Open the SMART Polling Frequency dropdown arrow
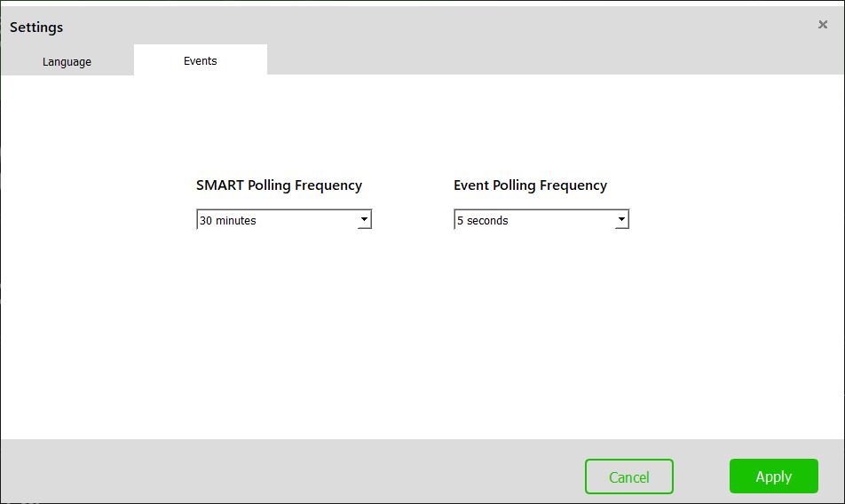Screen dimensions: 845x504 click(364, 219)
